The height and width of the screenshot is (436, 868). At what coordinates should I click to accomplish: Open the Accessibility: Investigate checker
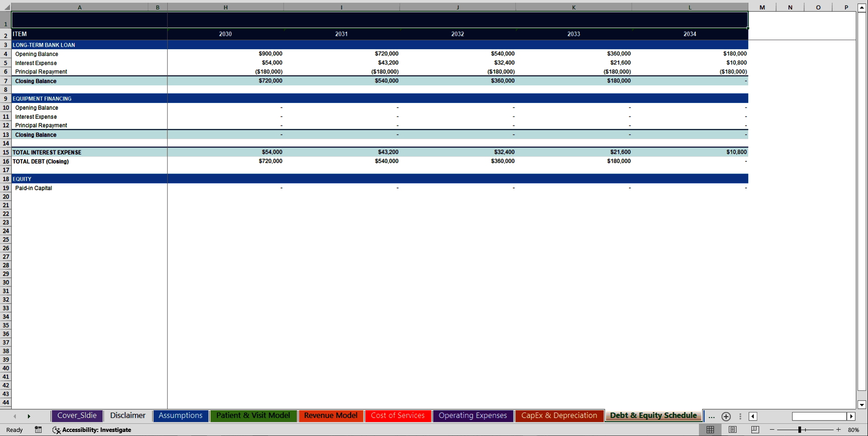click(x=92, y=430)
